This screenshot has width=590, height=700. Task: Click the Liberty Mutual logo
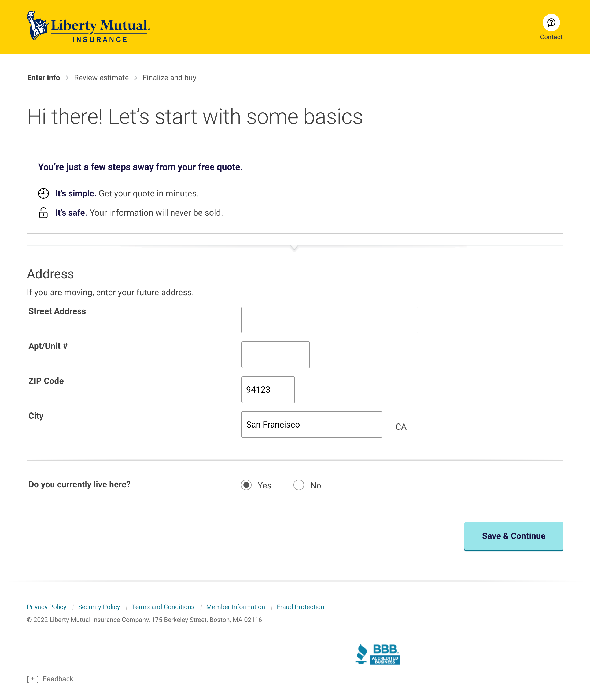(x=88, y=27)
